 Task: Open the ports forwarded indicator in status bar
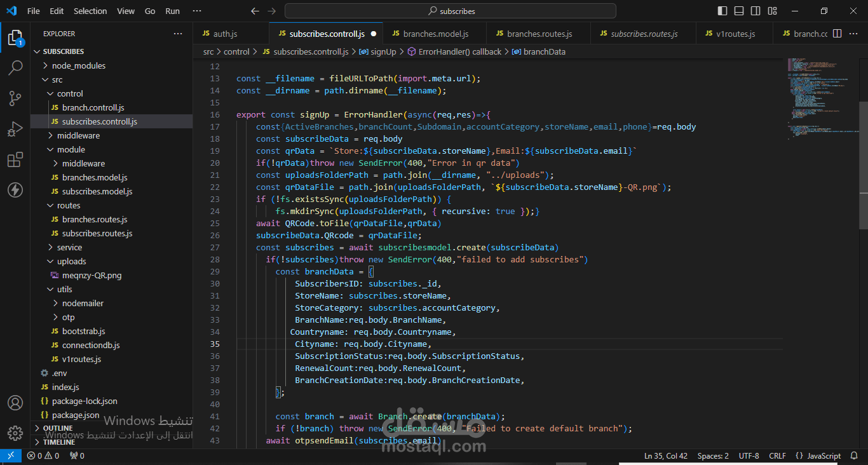tap(77, 455)
